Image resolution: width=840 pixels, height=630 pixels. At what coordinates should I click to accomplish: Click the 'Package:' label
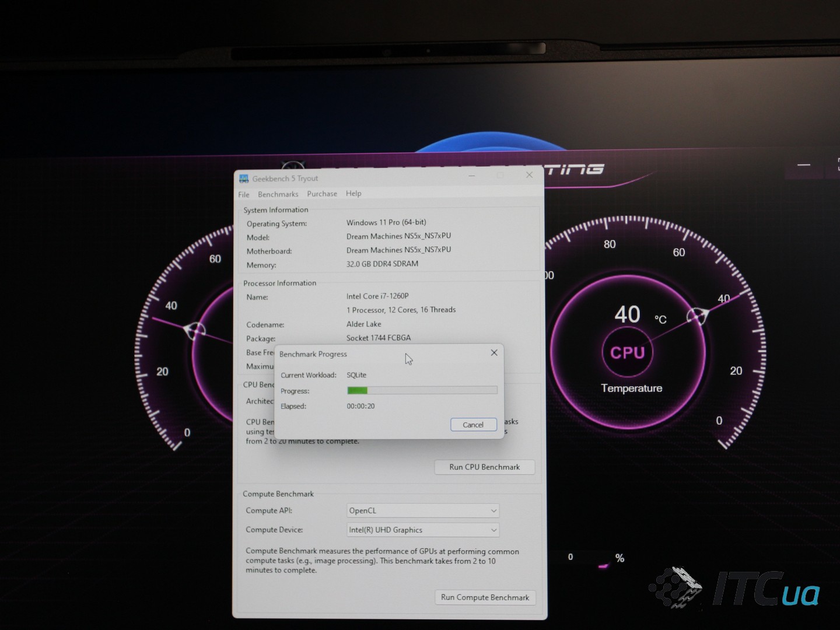click(x=261, y=338)
